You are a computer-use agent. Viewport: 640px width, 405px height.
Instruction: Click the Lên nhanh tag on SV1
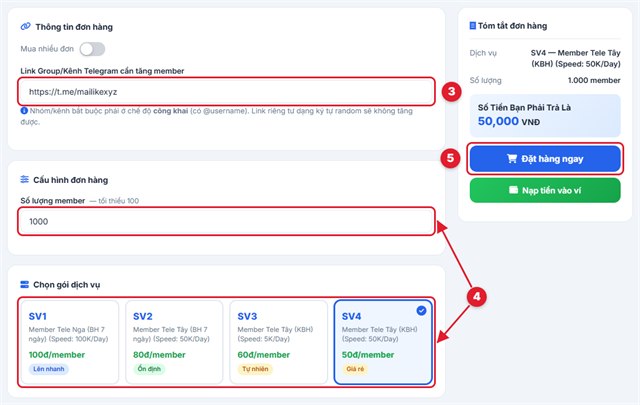[x=49, y=369]
